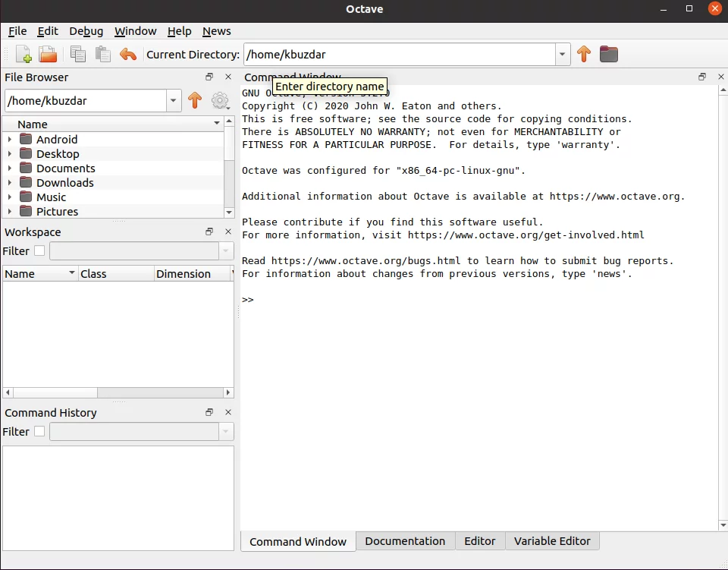Select the Downloads folder icon
The image size is (728, 570).
point(26,182)
